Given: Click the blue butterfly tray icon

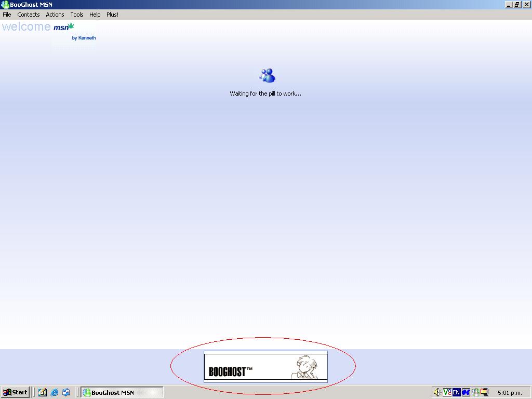Looking at the screenshot, I should [x=466, y=392].
